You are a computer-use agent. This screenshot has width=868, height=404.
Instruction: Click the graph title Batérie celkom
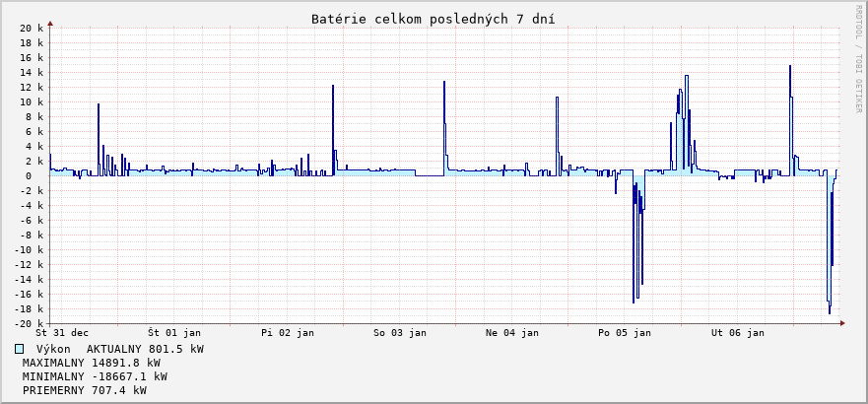(433, 20)
